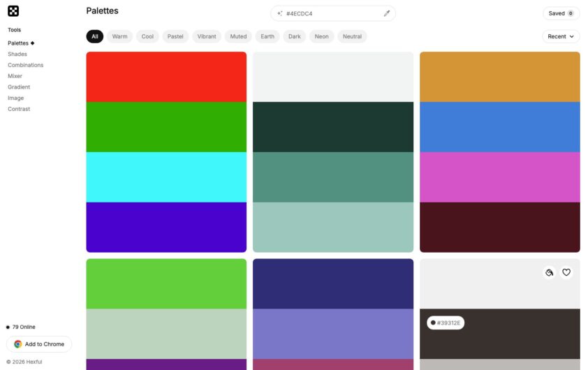Go to Gradient tool in sidebar
588x370 pixels.
pyautogui.click(x=19, y=87)
